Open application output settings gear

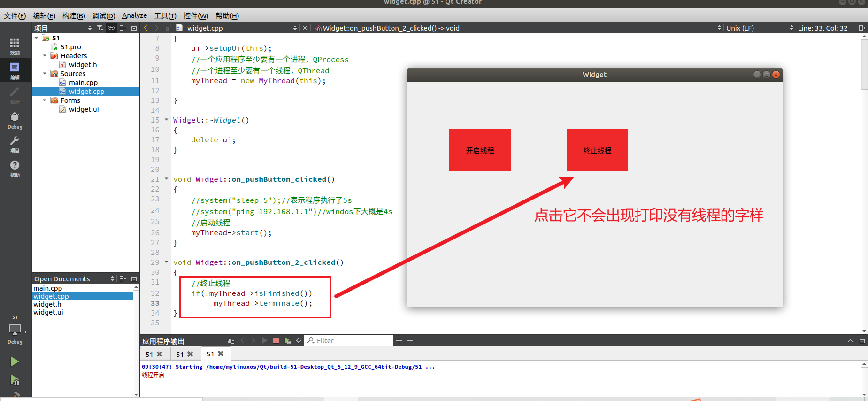(x=299, y=340)
